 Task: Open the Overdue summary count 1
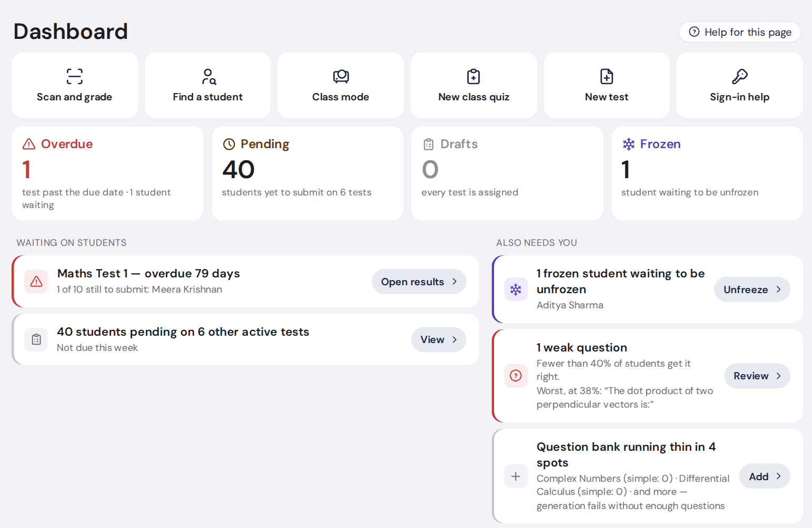click(26, 169)
